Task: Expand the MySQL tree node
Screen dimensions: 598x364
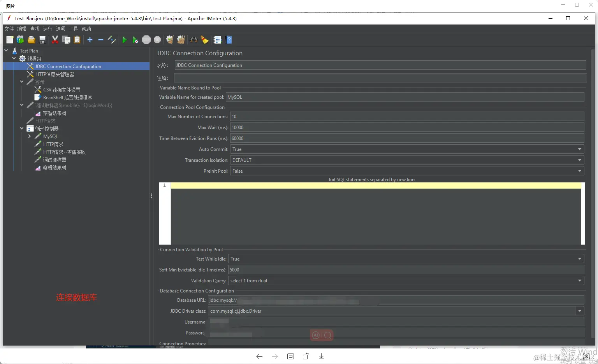Action: [30, 136]
